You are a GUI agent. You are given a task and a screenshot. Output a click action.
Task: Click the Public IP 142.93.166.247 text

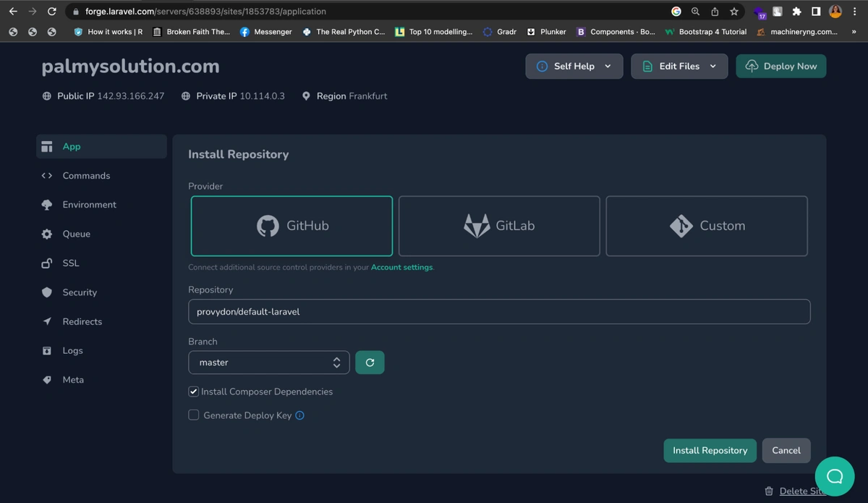111,96
